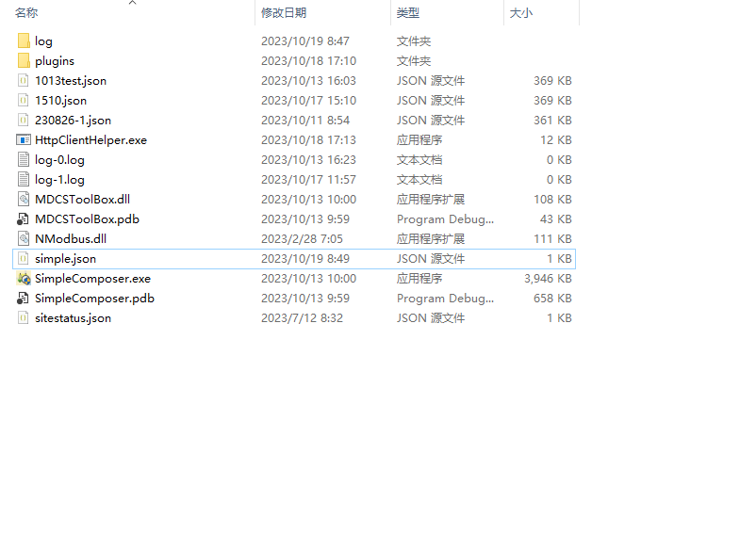
Task: Click the log-0.log text document icon
Action: (x=24, y=160)
